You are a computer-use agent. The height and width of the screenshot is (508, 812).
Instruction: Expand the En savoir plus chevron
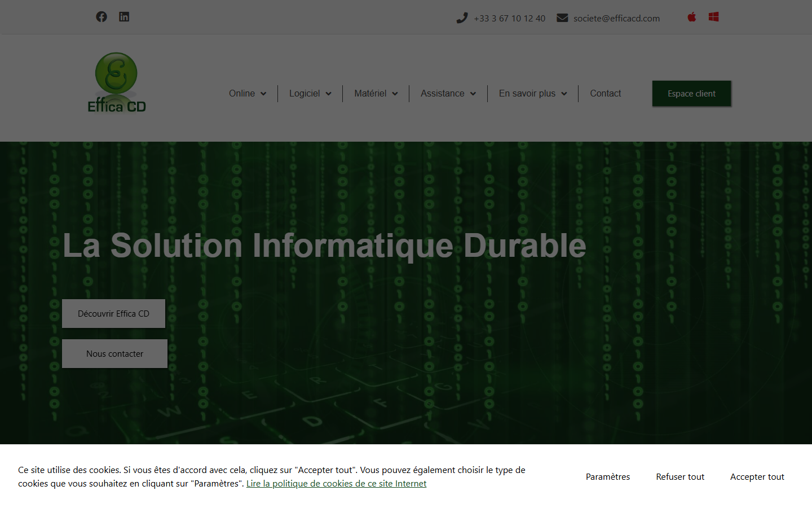564,94
